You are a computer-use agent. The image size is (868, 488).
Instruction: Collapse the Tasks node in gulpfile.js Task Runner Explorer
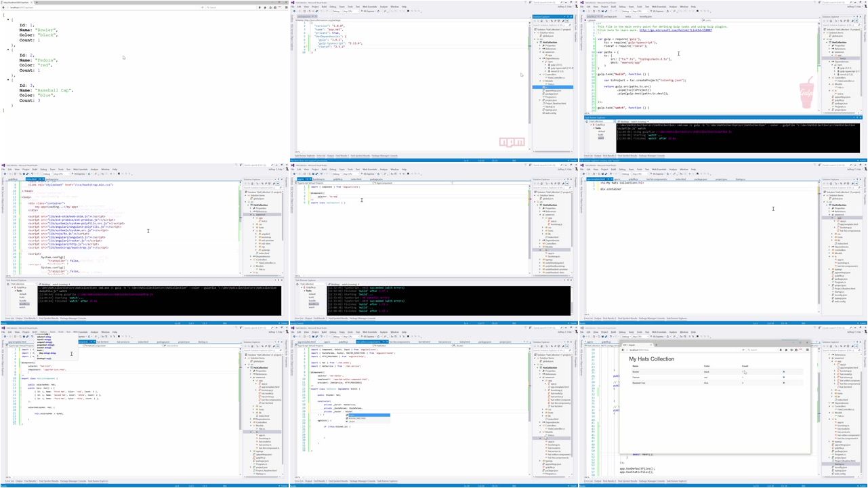pos(594,128)
